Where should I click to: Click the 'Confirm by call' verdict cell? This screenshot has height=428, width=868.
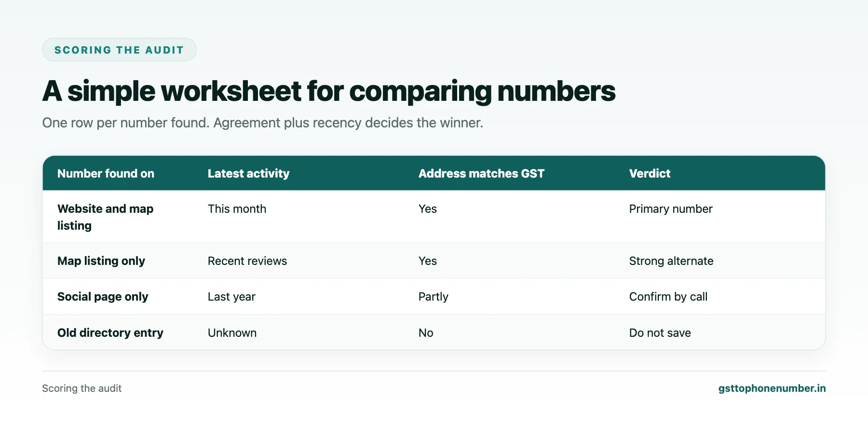tap(668, 297)
